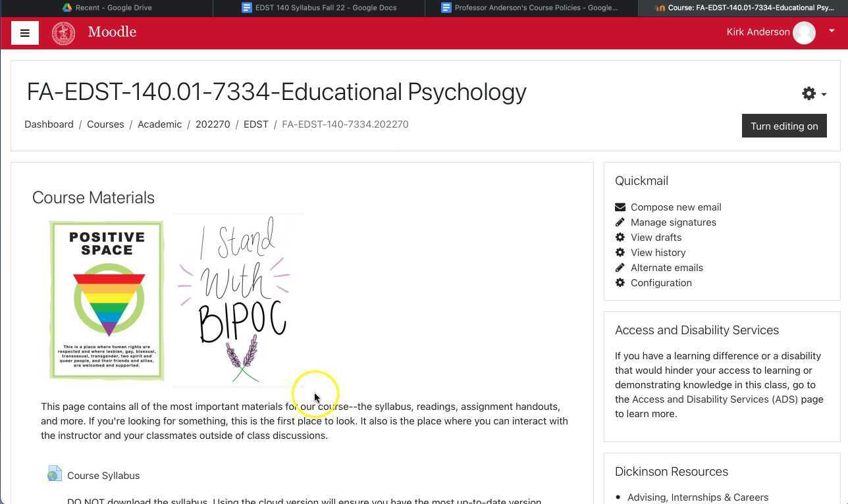Navigate to Dashboard via the breadcrumb
This screenshot has width=848, height=504.
[x=49, y=124]
